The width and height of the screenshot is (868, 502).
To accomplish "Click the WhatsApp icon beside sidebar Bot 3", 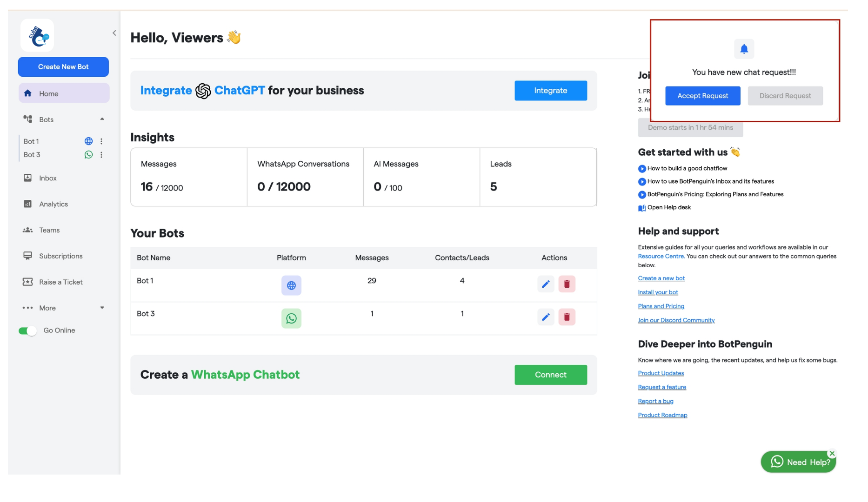I will [88, 155].
